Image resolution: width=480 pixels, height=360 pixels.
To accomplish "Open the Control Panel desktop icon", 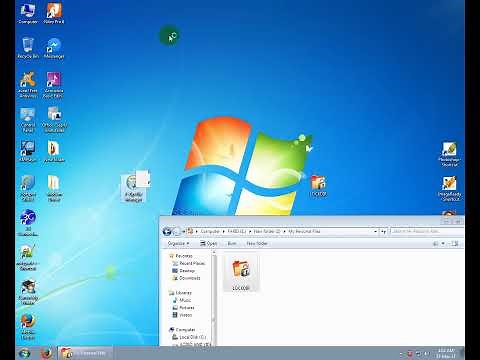I will (x=28, y=120).
